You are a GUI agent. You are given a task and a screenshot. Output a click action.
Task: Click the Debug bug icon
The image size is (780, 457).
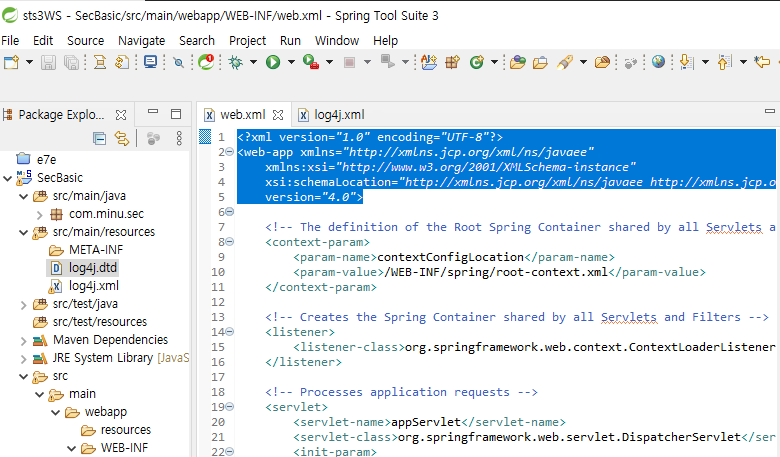point(236,62)
